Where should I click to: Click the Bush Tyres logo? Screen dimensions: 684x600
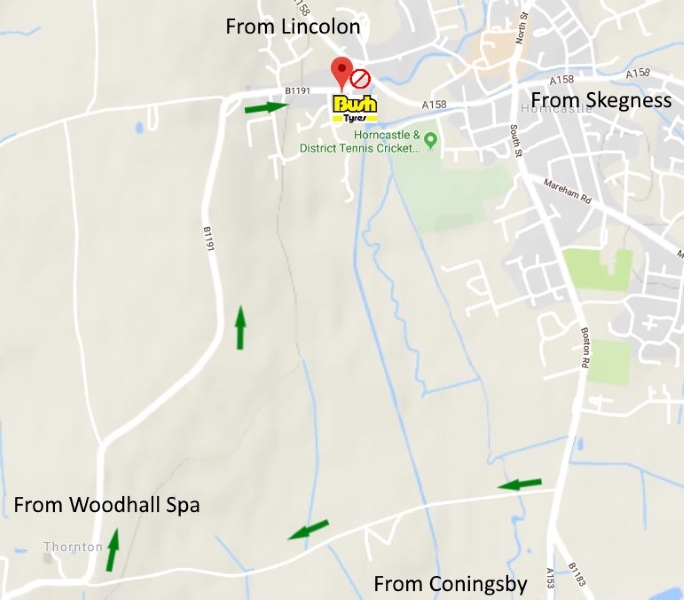(354, 109)
